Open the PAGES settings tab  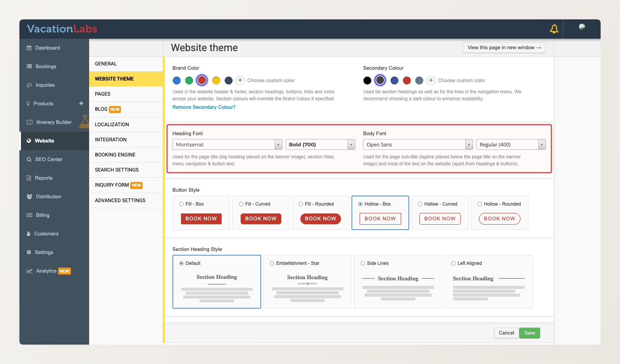coord(126,94)
